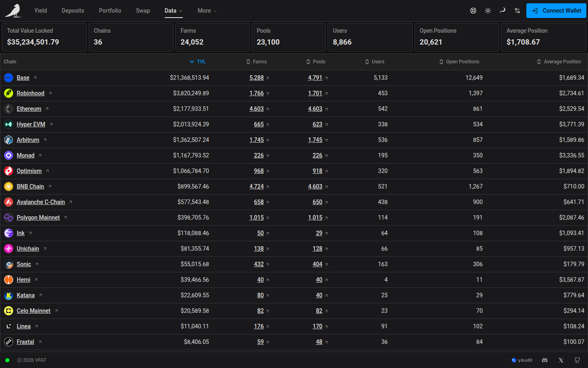Click the scythe icon in header
This screenshot has height=368, width=588.
coord(503,11)
